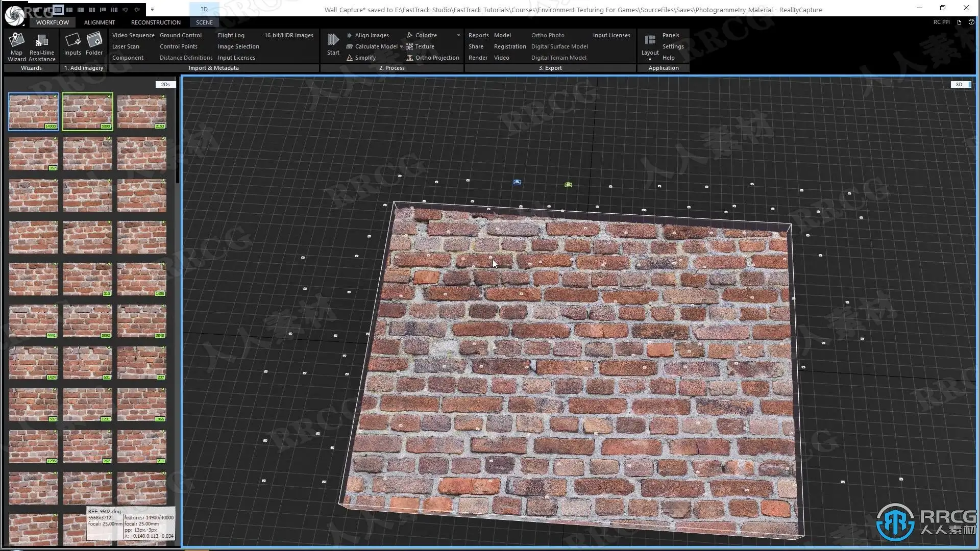Open application Settings
Screen dimensions: 980x551
pos(673,46)
